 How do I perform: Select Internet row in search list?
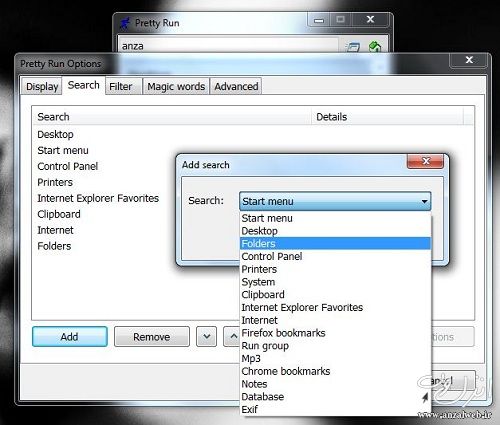(55, 230)
